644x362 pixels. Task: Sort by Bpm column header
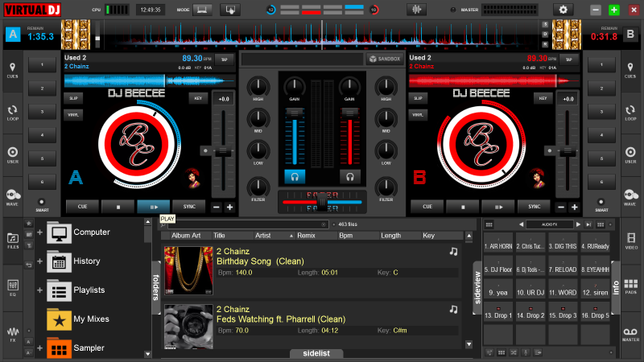358,236
